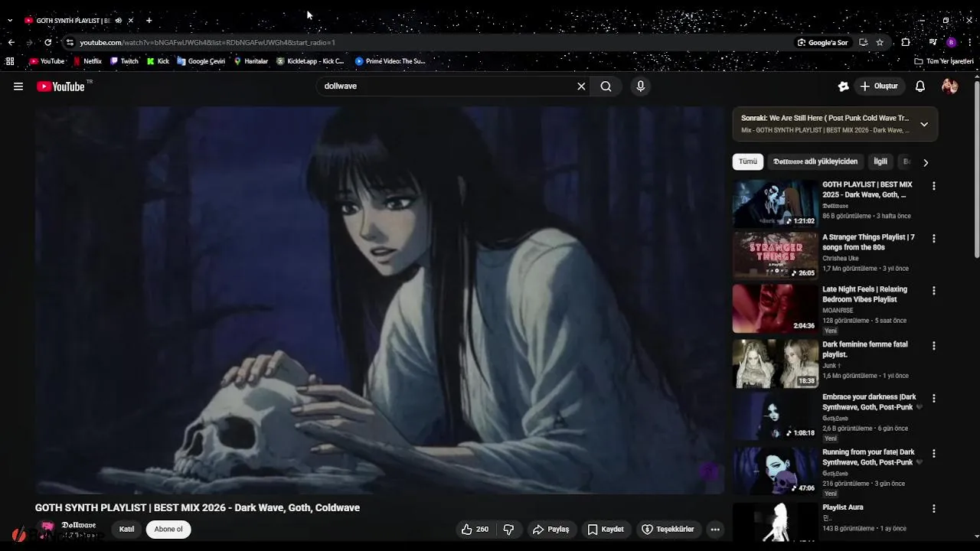This screenshot has height=551, width=980.
Task: Like the video with thumbs up
Action: point(475,529)
